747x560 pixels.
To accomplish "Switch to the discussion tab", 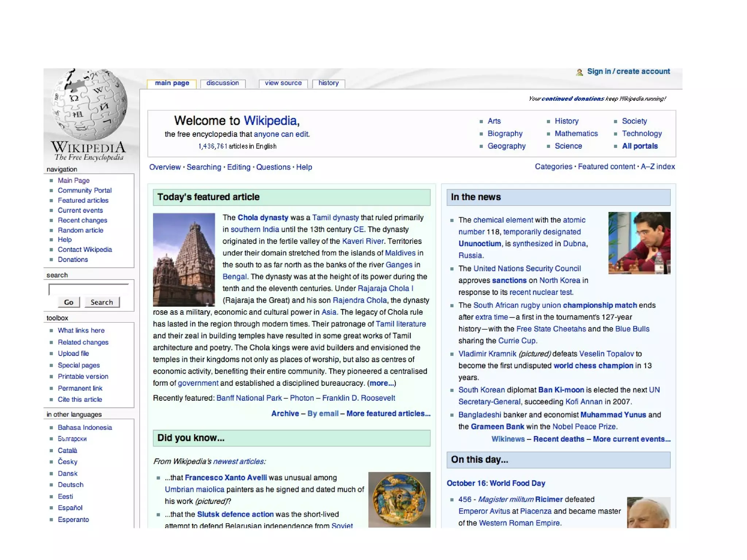I will 222,83.
